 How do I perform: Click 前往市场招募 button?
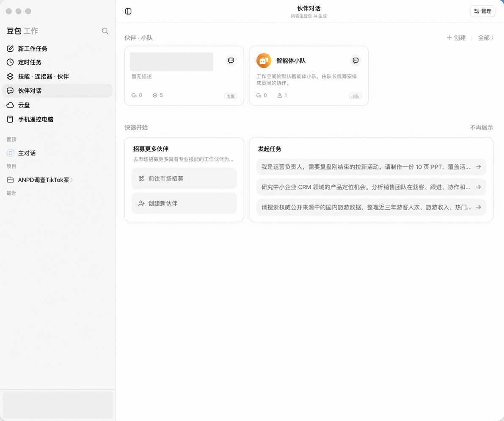pyautogui.click(x=184, y=178)
